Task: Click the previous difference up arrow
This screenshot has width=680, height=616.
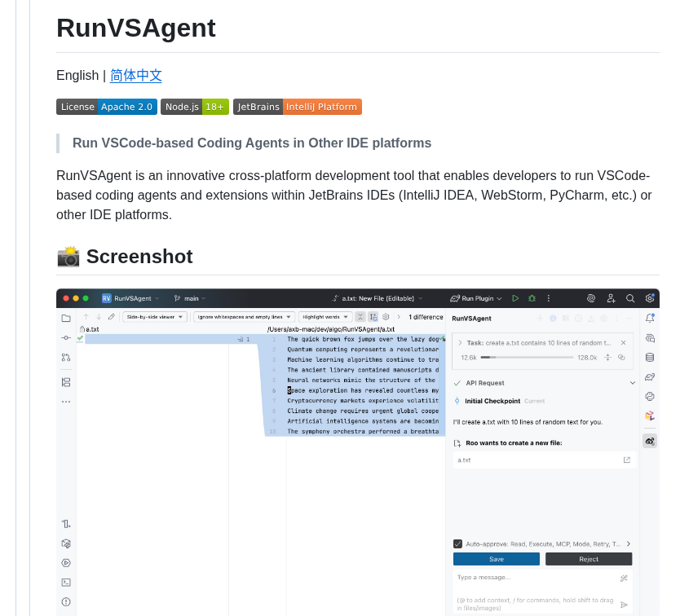Action: [x=86, y=317]
